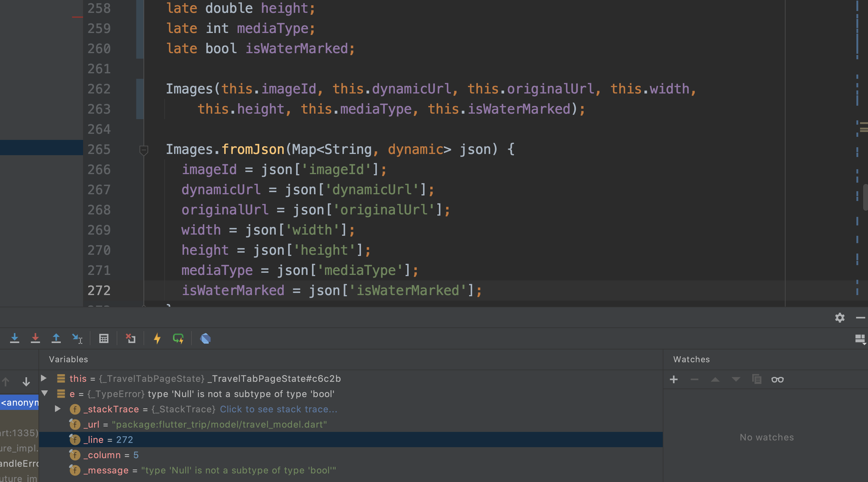Open debug panel settings gear icon
The height and width of the screenshot is (482, 868).
click(x=839, y=317)
